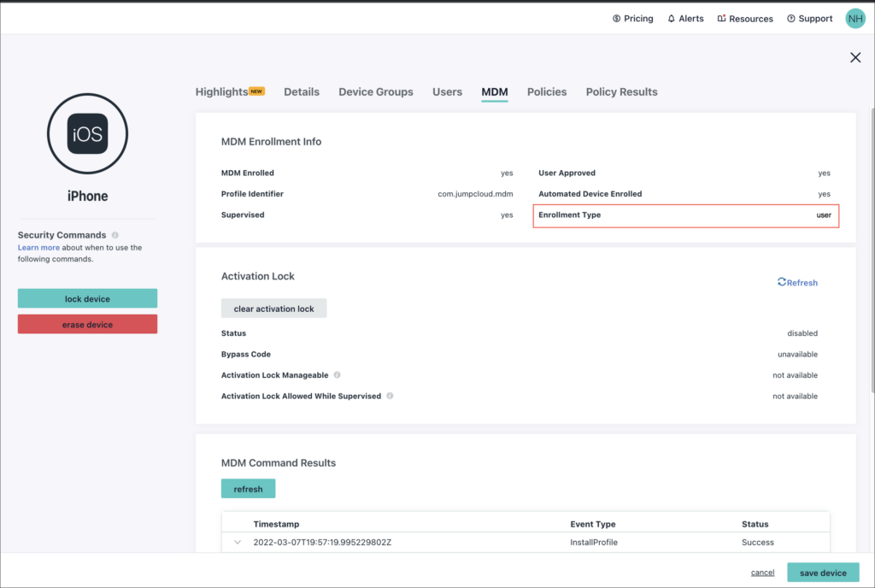Click the clear activation lock button
The width and height of the screenshot is (875, 588).
(273, 309)
